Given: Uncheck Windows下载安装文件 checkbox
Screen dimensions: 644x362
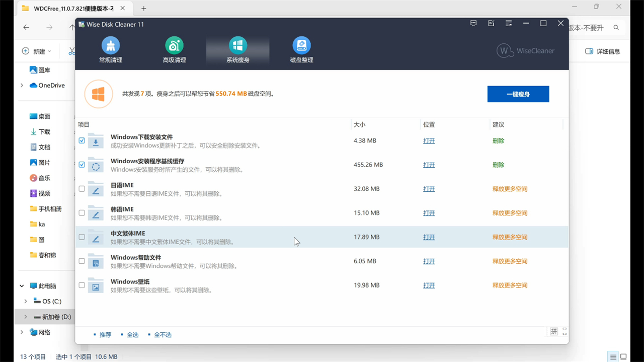Looking at the screenshot, I should pos(82,140).
